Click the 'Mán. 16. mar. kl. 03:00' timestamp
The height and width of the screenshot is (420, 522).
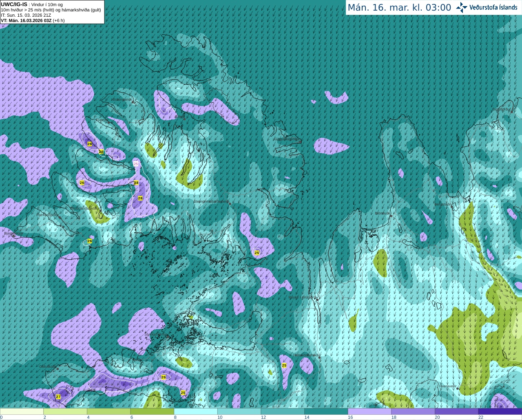click(399, 8)
